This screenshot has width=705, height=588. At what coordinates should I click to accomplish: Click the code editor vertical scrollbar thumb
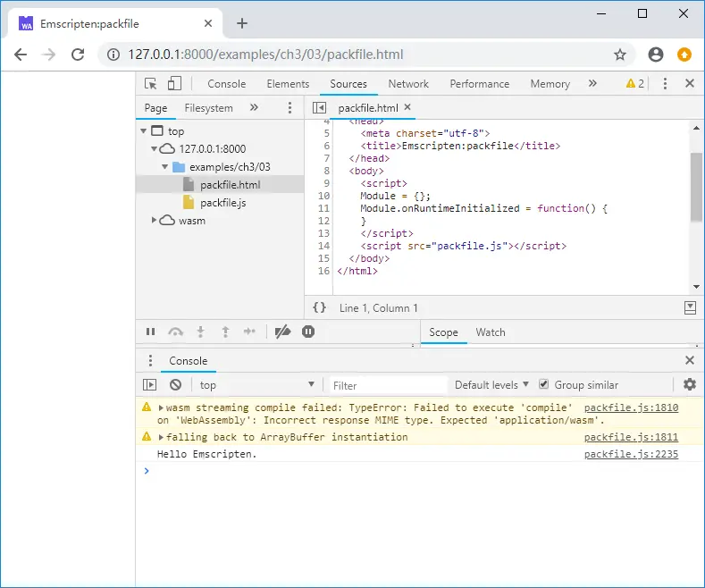[696, 187]
